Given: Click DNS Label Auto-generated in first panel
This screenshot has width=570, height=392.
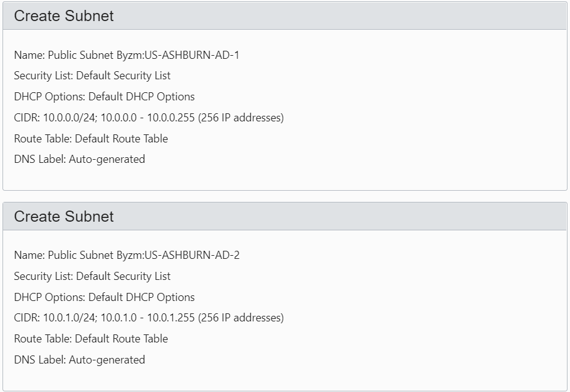Looking at the screenshot, I should (79, 159).
